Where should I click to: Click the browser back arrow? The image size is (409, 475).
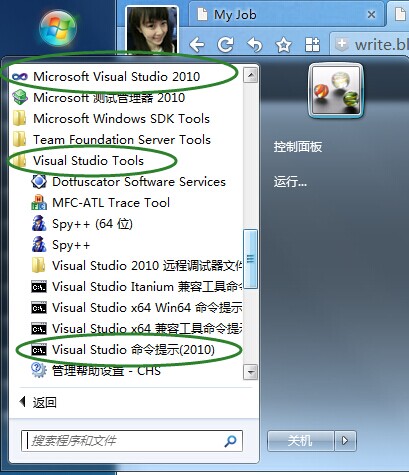(x=197, y=45)
